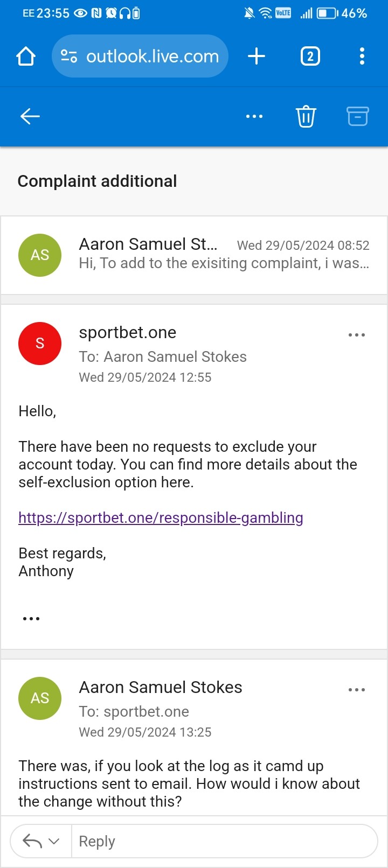
Task: Open the sportbet.one message options dots
Action: coord(357,335)
